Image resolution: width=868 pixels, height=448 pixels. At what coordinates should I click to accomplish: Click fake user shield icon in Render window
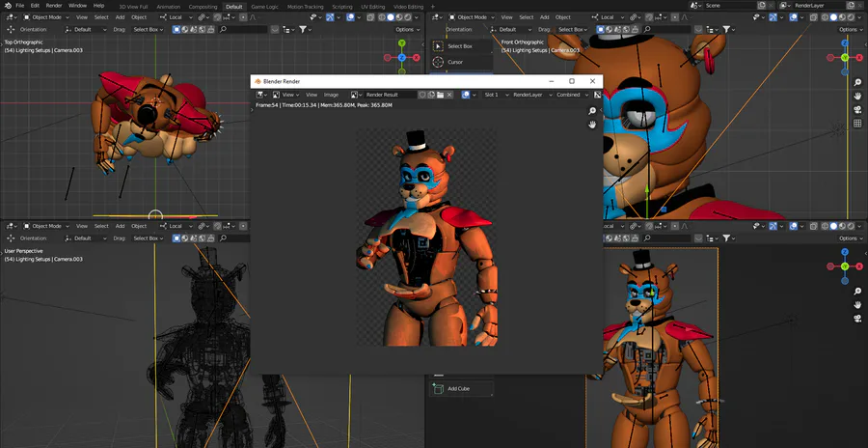pyautogui.click(x=421, y=95)
